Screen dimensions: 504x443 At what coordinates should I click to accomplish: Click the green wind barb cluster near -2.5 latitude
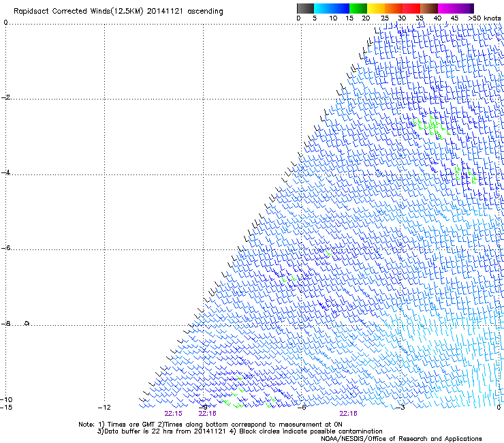click(x=432, y=126)
